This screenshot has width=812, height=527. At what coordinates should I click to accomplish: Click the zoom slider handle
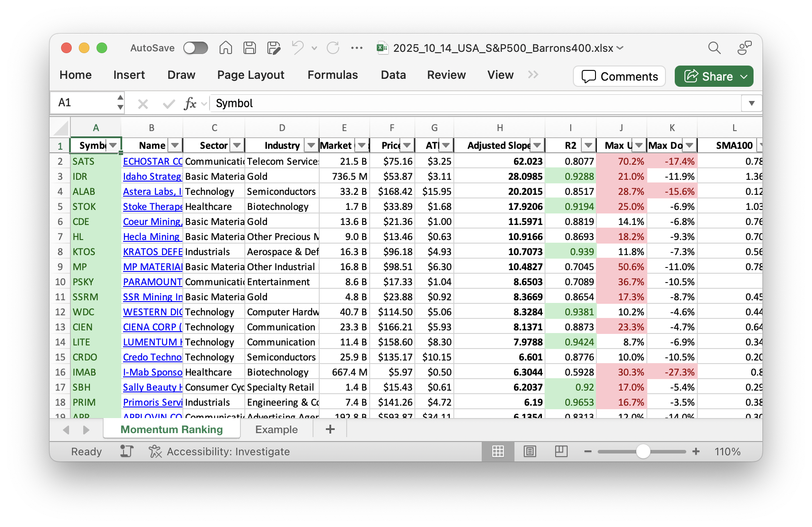tap(643, 451)
